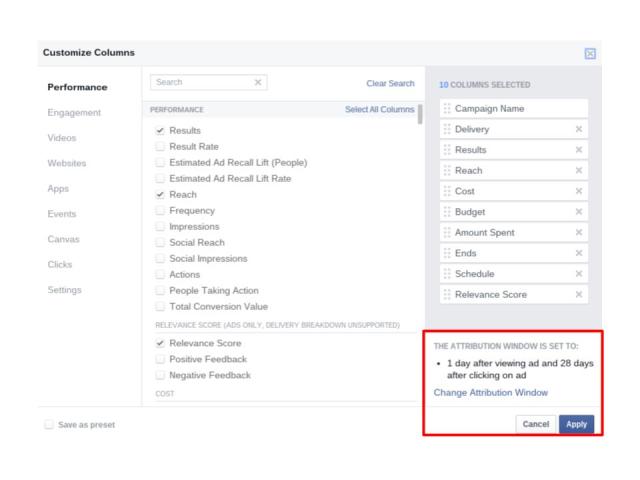Clear the search field with the X icon

coord(258,82)
